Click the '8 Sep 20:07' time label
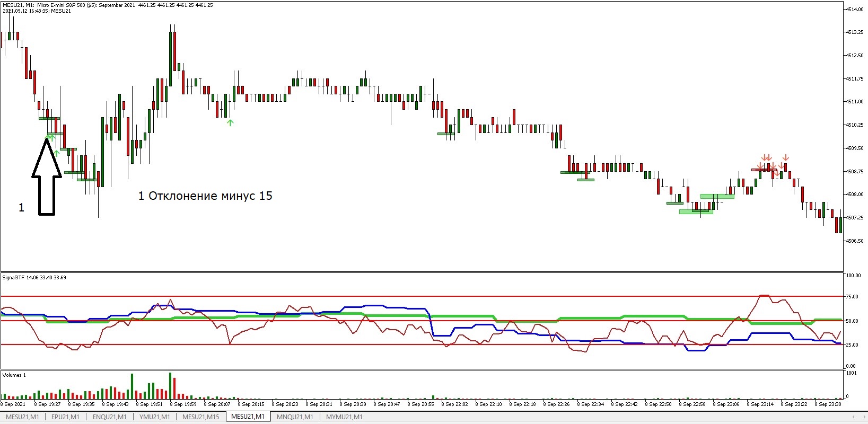The image size is (868, 424). [x=217, y=404]
